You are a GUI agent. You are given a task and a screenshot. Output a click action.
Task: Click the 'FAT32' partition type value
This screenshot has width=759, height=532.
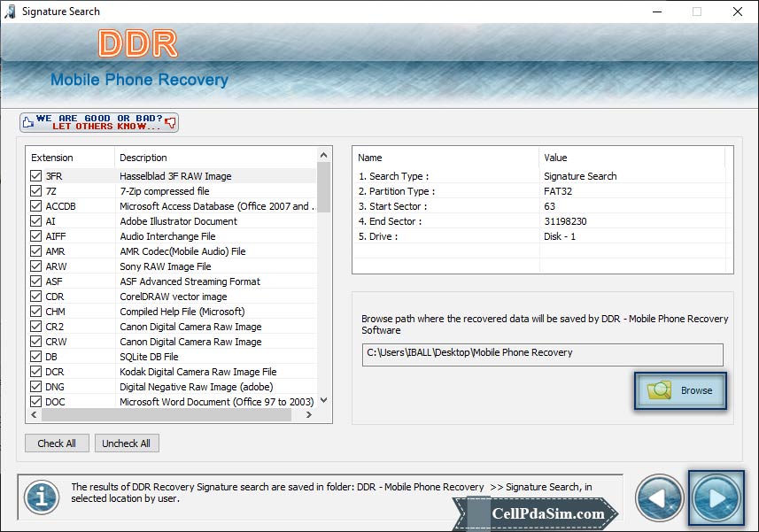558,191
